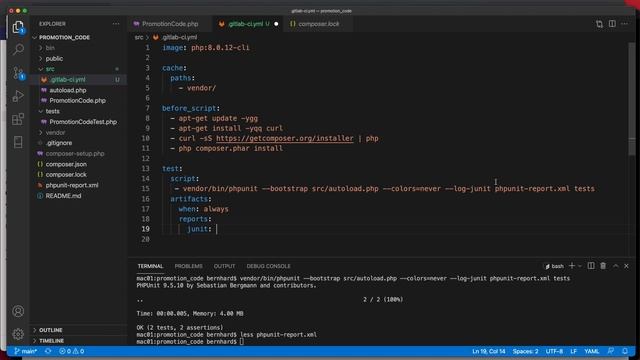The width and height of the screenshot is (640, 360).
Task: Collapse the PROMOTION_CODE root folder
Action: tap(64, 37)
